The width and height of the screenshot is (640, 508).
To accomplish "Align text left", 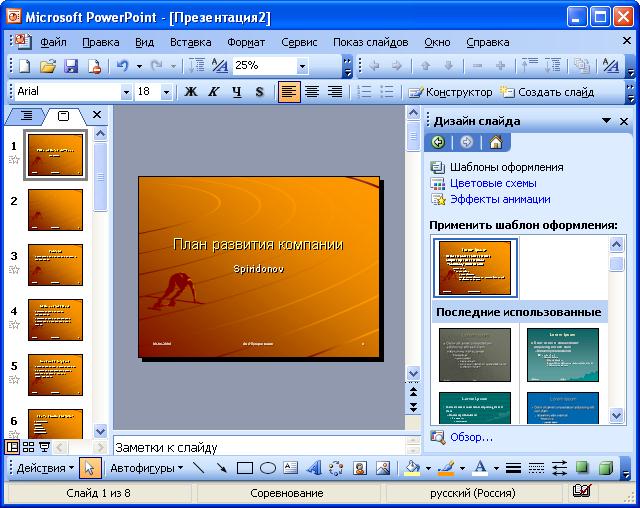I will (289, 92).
